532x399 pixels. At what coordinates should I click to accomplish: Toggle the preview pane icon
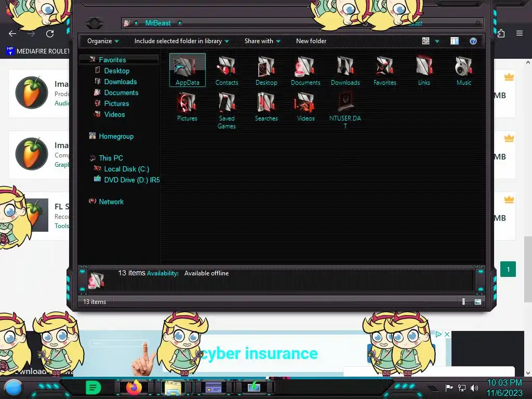pyautogui.click(x=455, y=41)
